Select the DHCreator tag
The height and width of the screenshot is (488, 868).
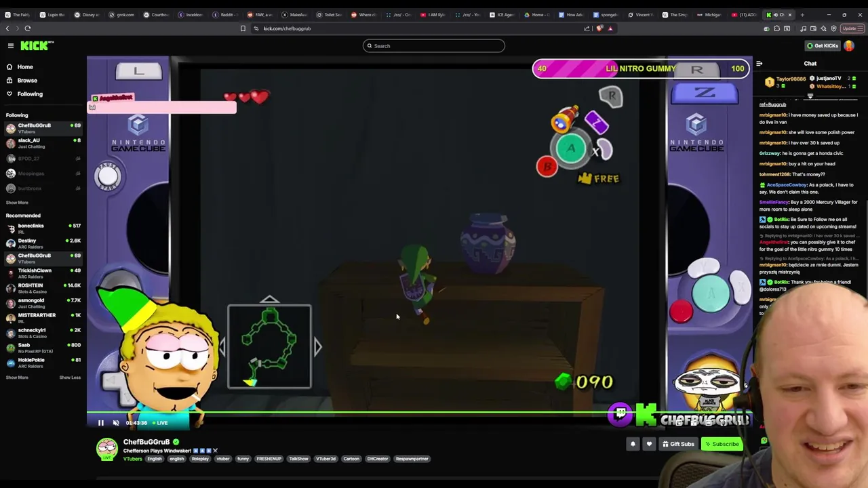[x=378, y=459]
